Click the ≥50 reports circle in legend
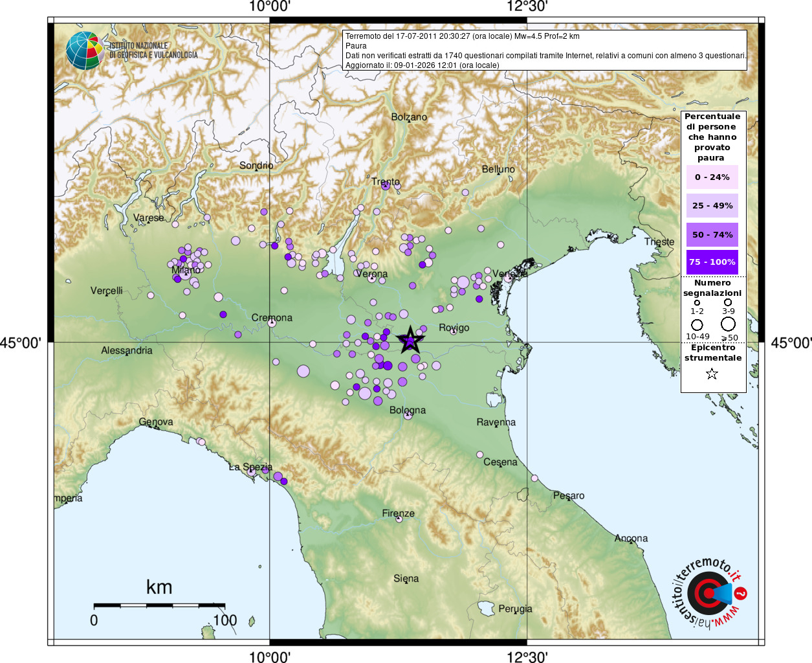Screen dimensions: 812x663 [x=728, y=324]
